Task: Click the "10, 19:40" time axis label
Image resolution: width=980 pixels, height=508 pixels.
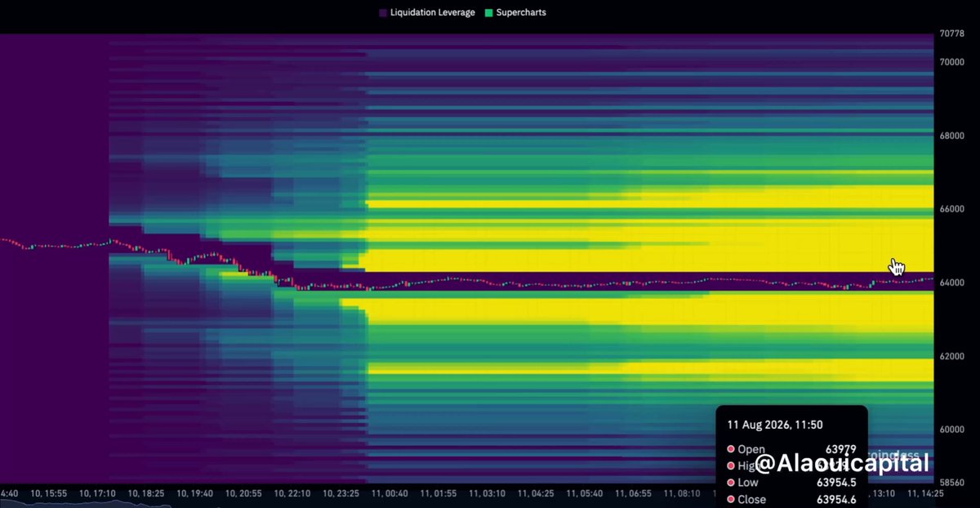Action: click(197, 493)
